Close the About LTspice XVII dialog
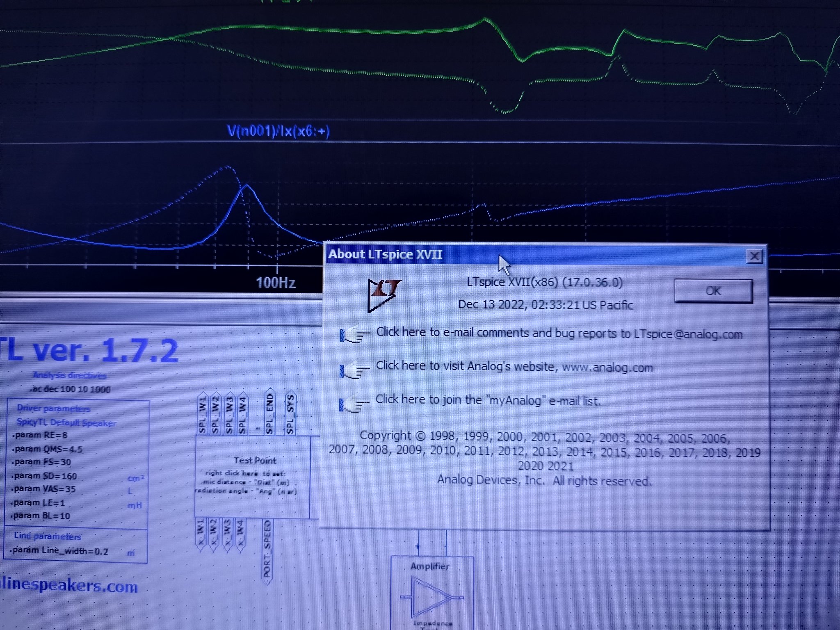The height and width of the screenshot is (630, 840). (754, 256)
